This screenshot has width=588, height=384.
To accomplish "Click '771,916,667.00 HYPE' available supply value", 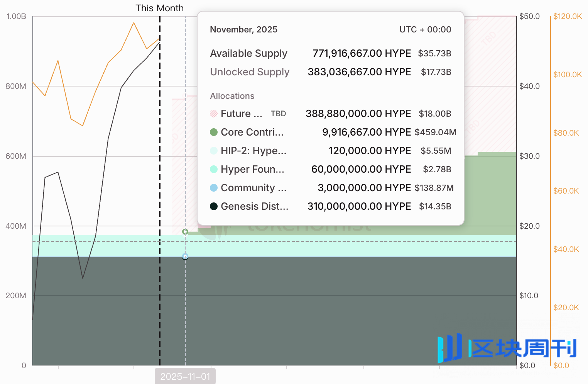I will coord(362,53).
